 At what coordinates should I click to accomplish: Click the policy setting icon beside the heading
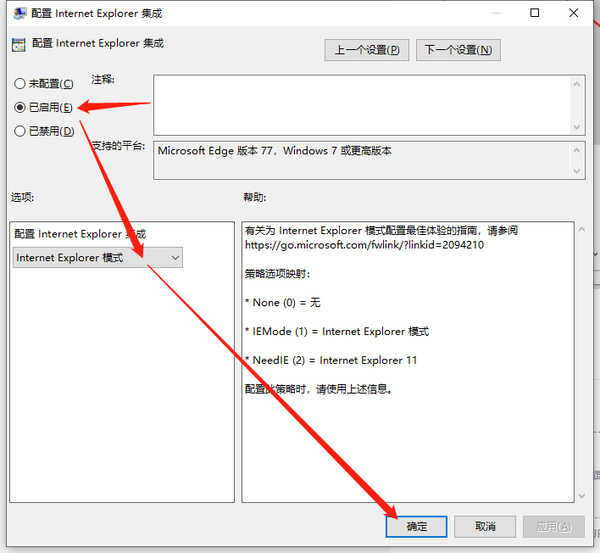pyautogui.click(x=19, y=45)
